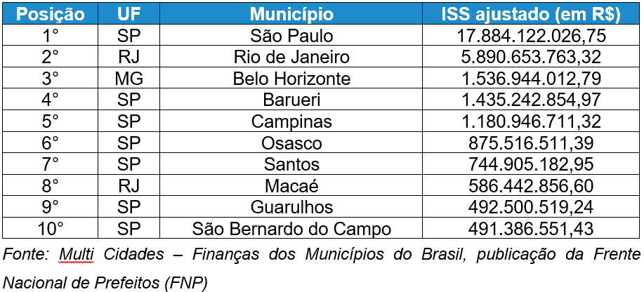Image resolution: width=644 pixels, height=292 pixels.
Task: Click the value 5.890.653.763,32
Action: pyautogui.click(x=531, y=57)
